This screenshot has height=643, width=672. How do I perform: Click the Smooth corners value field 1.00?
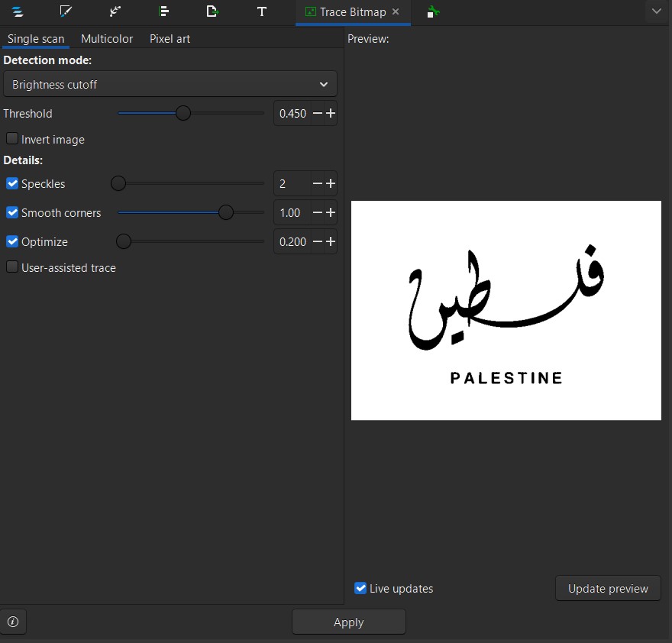pyautogui.click(x=292, y=212)
